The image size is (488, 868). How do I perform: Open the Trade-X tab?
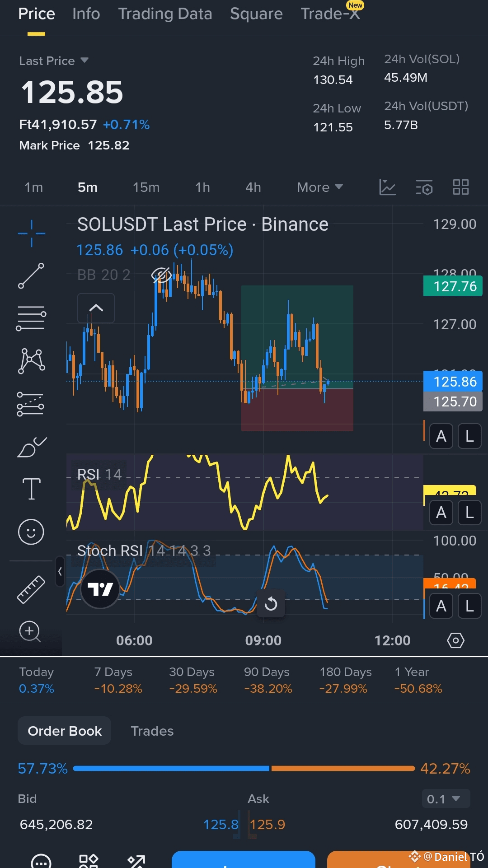click(x=330, y=14)
